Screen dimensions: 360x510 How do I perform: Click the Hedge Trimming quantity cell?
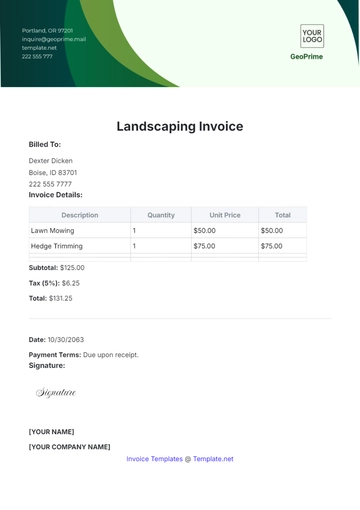[161, 246]
